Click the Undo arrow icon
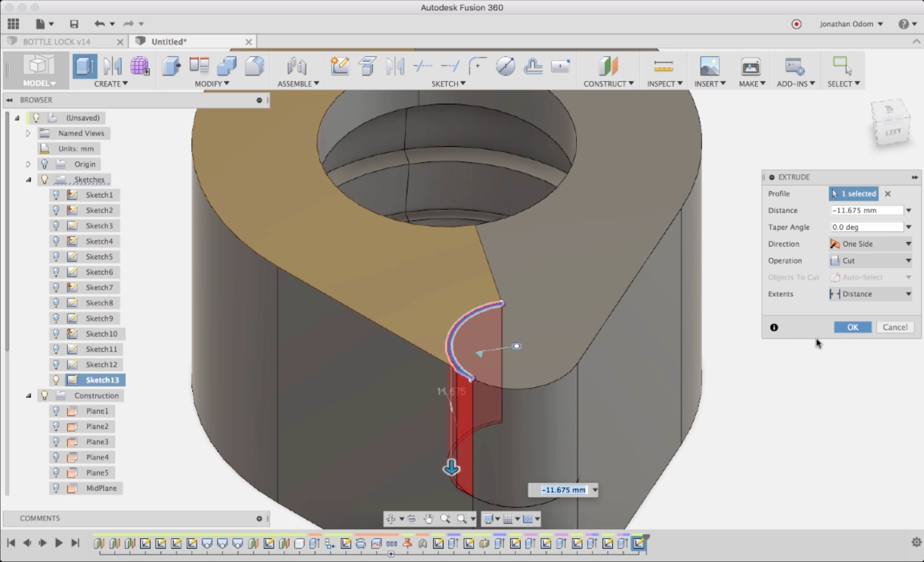 tap(99, 24)
